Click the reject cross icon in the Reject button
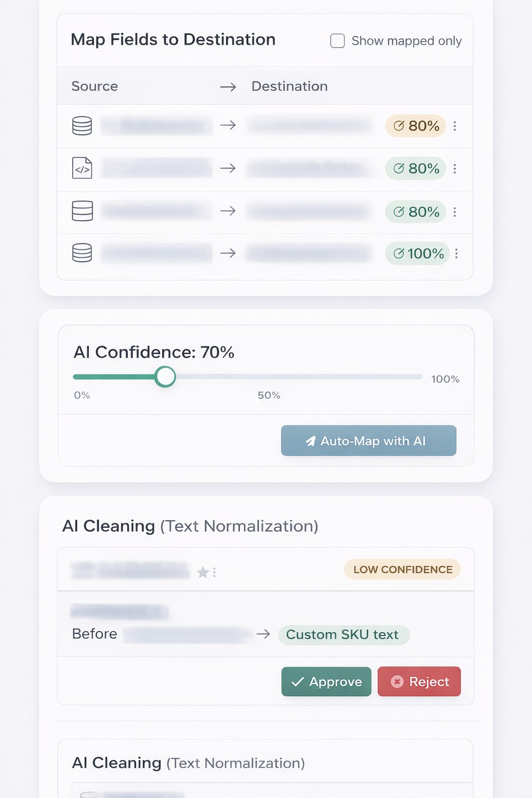Image resolution: width=532 pixels, height=798 pixels. 397,682
